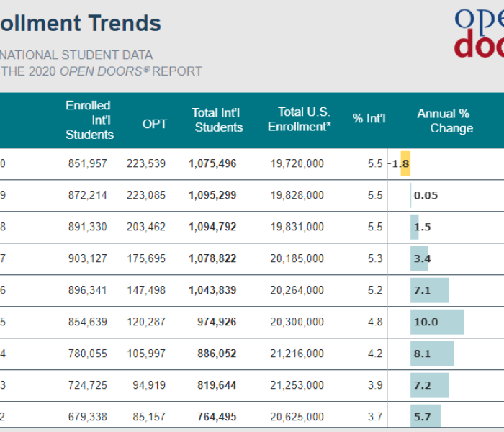Select the 7.1 annual change bar
Viewport: 504px width, 432px height.
click(x=429, y=290)
